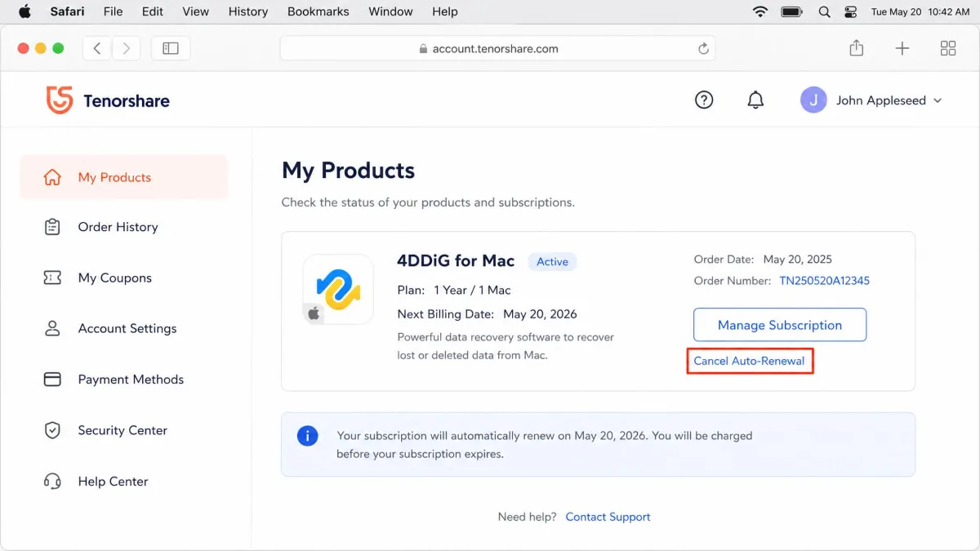
Task: Click the 4DDiG for Mac product title
Action: point(456,260)
